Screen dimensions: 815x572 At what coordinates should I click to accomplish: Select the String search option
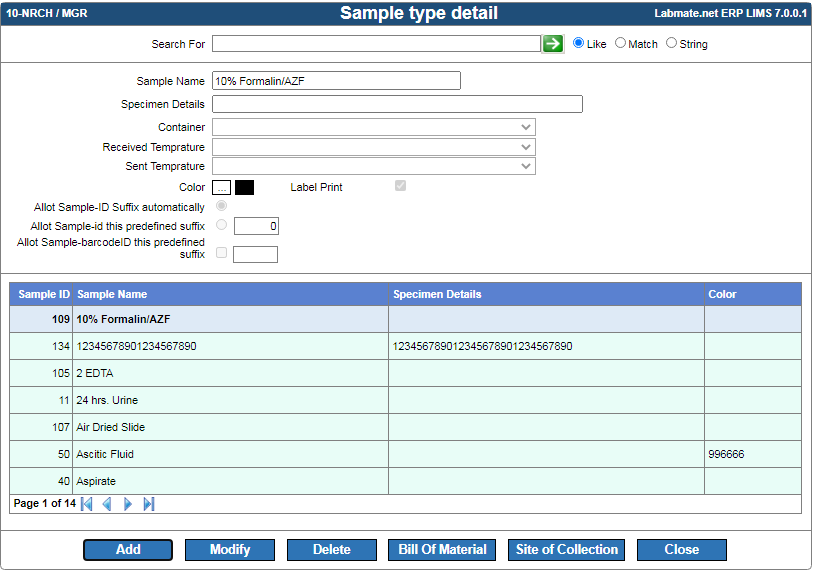coord(672,43)
